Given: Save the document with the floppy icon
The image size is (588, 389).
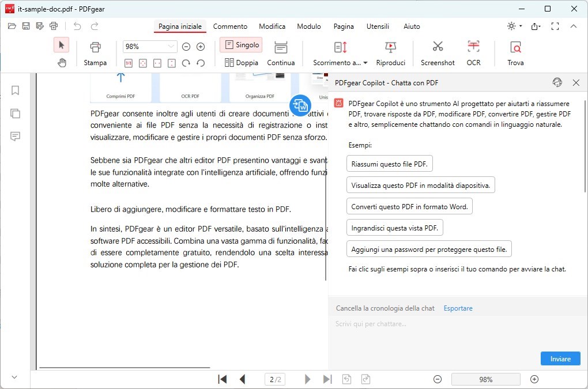Looking at the screenshot, I should click(x=26, y=26).
